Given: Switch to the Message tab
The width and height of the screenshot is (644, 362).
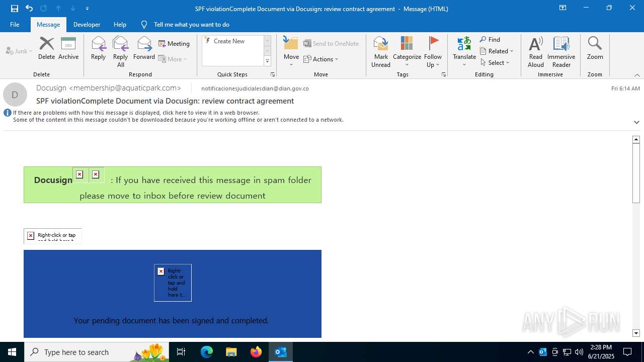Looking at the screenshot, I should tap(48, 25).
